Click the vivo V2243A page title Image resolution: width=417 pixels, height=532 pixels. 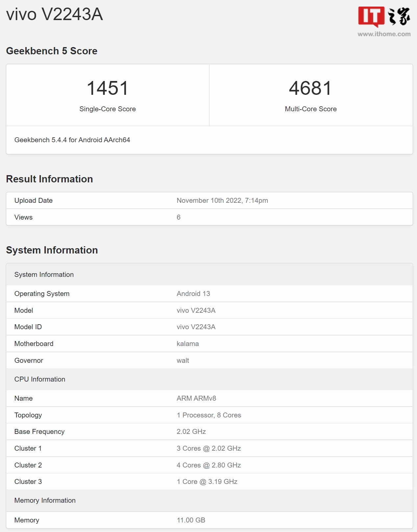pos(55,14)
